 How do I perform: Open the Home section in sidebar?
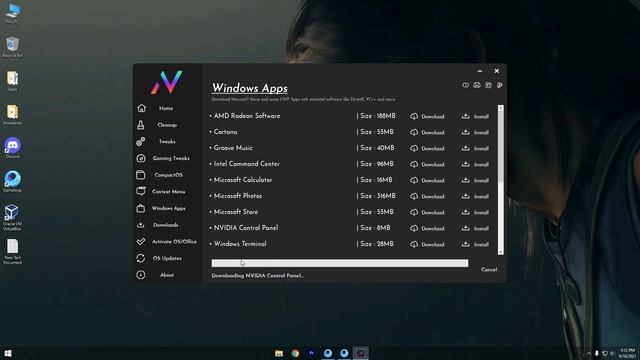tap(166, 108)
